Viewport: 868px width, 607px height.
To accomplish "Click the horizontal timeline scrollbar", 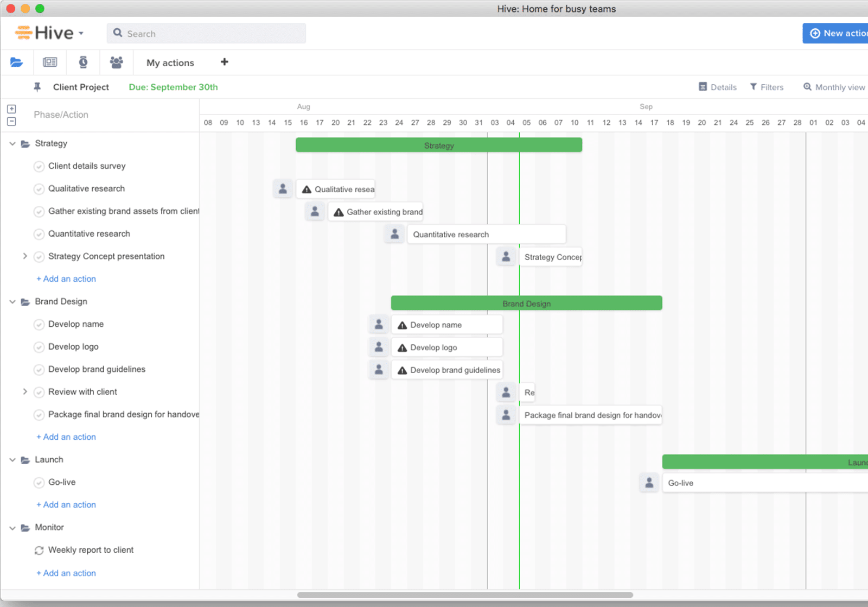I will 465,595.
